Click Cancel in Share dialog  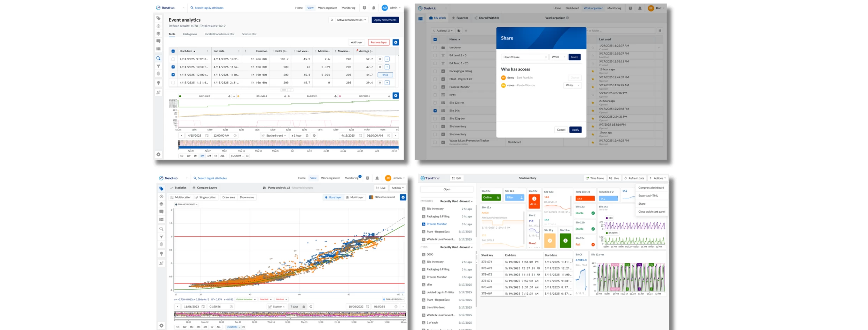[x=561, y=130]
